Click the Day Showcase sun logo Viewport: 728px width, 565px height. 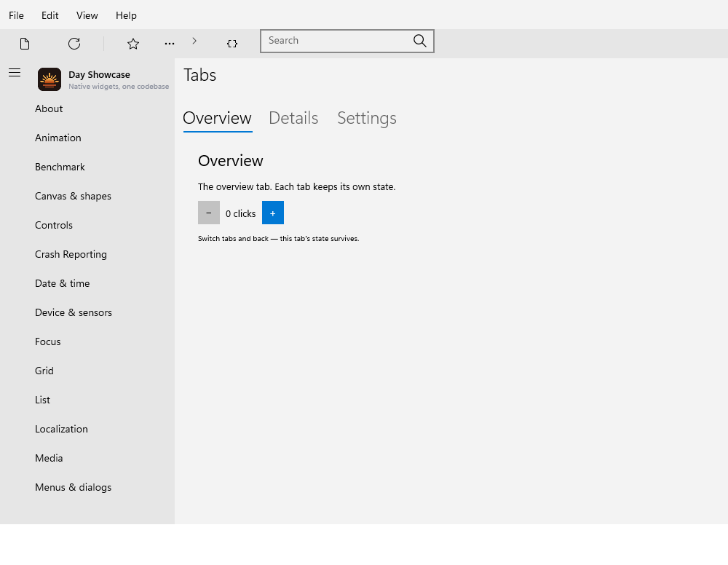click(x=50, y=79)
